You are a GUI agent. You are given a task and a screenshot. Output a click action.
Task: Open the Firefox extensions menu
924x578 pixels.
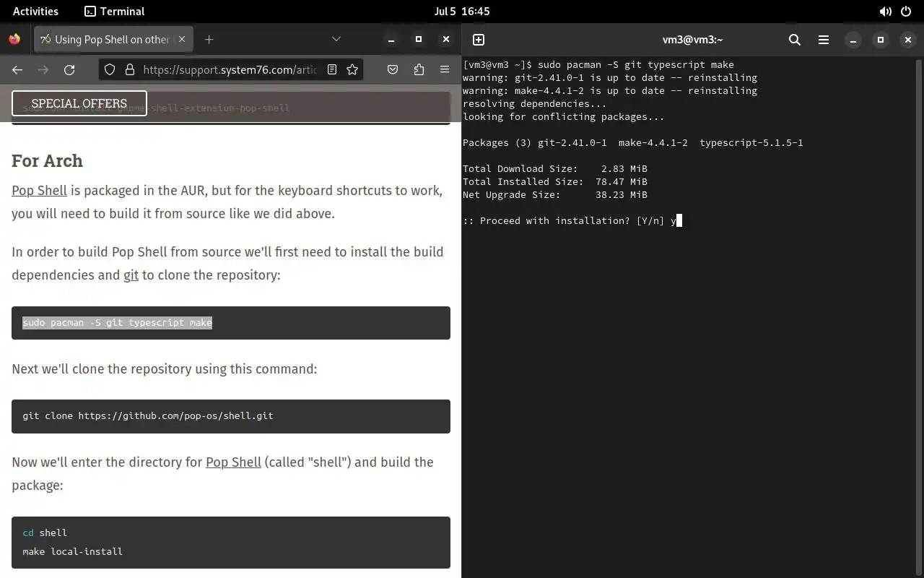tap(419, 69)
